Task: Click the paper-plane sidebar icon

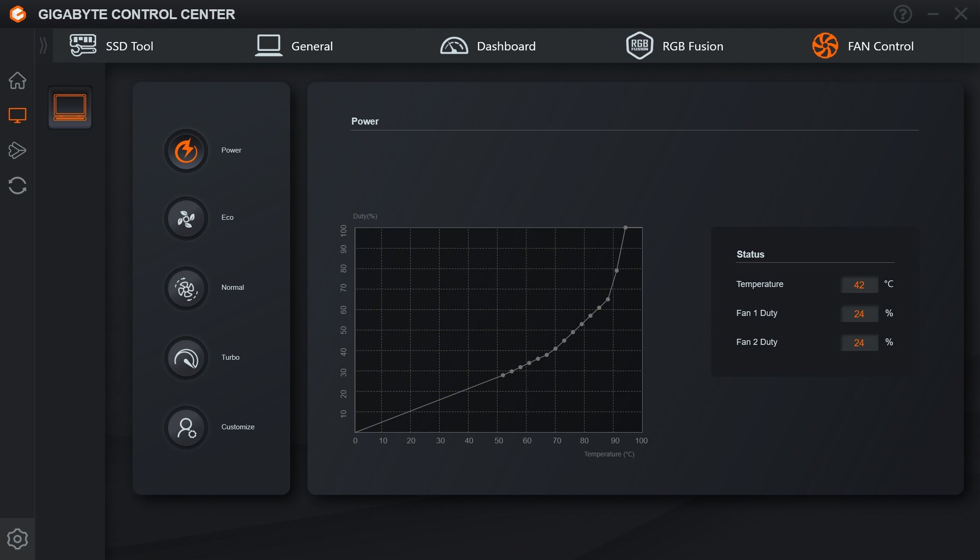Action: coord(17,150)
